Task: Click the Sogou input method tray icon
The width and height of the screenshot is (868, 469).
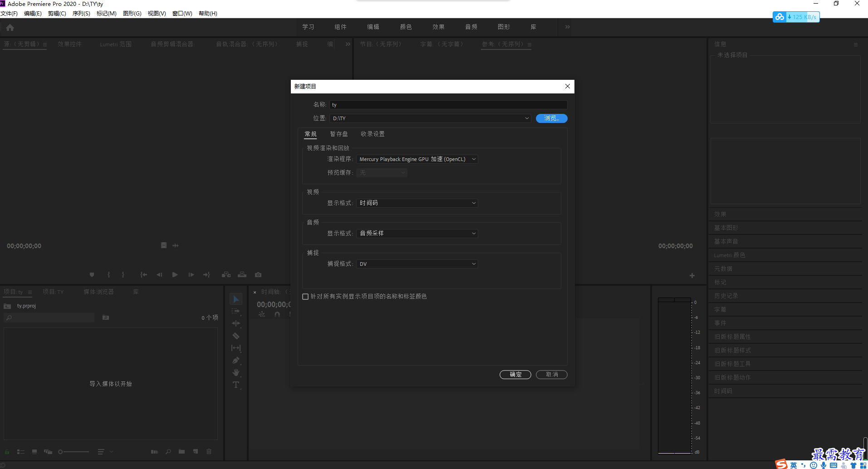Action: [x=781, y=464]
